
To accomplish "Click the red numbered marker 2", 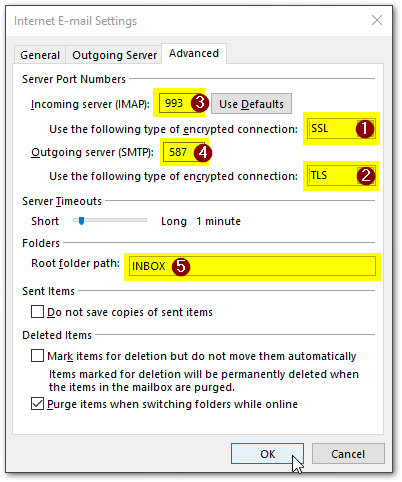I will [365, 175].
